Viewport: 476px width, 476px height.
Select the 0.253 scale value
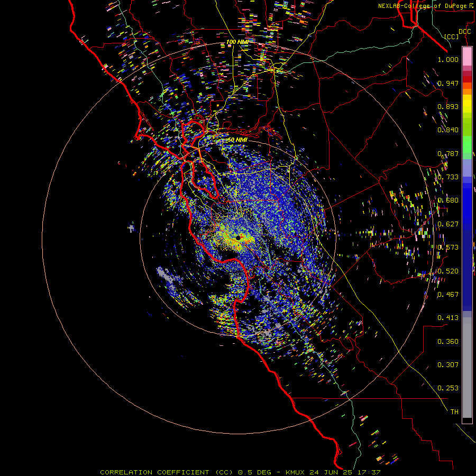[448, 388]
